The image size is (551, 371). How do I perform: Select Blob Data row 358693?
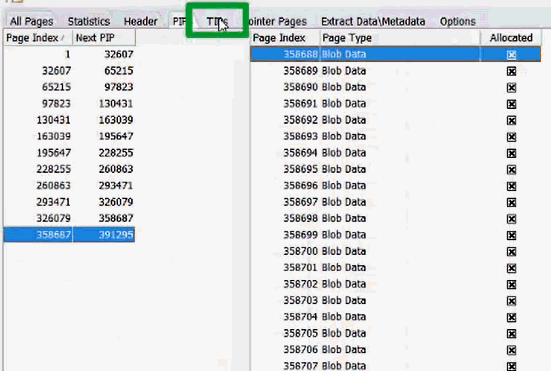tap(396, 136)
